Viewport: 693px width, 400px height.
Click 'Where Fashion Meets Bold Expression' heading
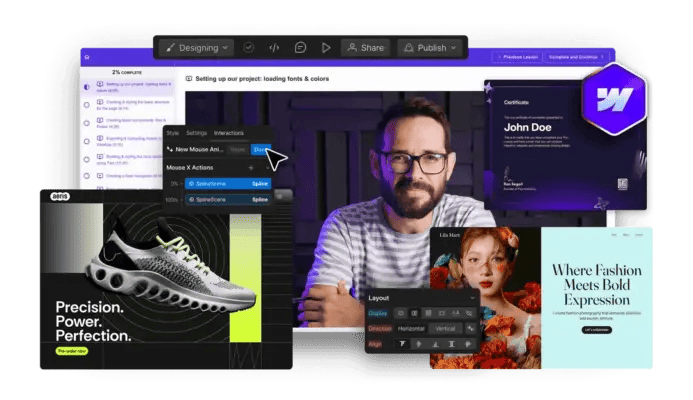pos(597,285)
